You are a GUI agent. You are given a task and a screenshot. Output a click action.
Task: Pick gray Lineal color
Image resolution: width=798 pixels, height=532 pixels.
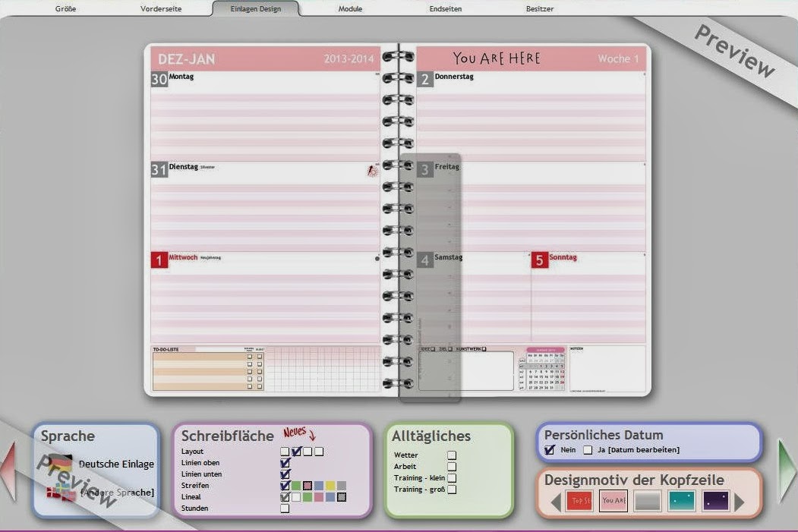pos(342,497)
